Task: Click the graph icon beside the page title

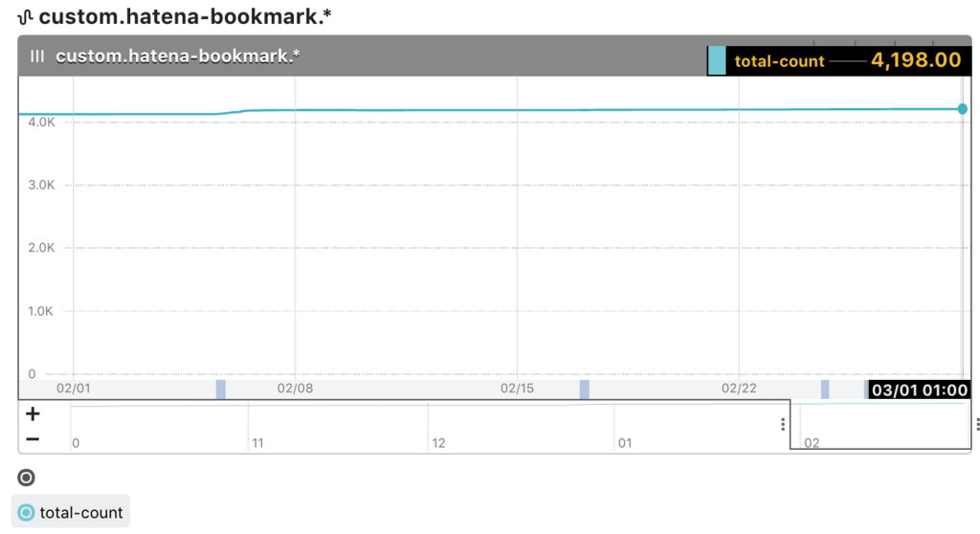Action: click(x=26, y=17)
